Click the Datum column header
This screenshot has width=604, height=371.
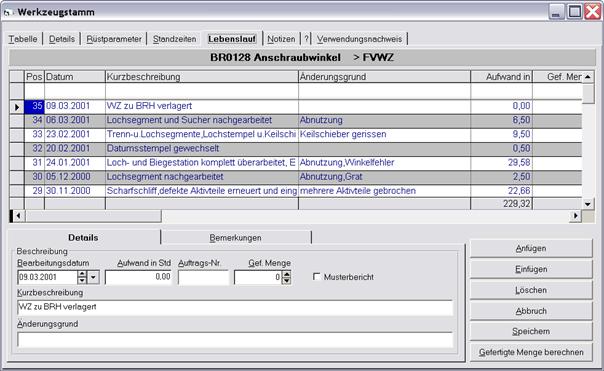(x=75, y=77)
